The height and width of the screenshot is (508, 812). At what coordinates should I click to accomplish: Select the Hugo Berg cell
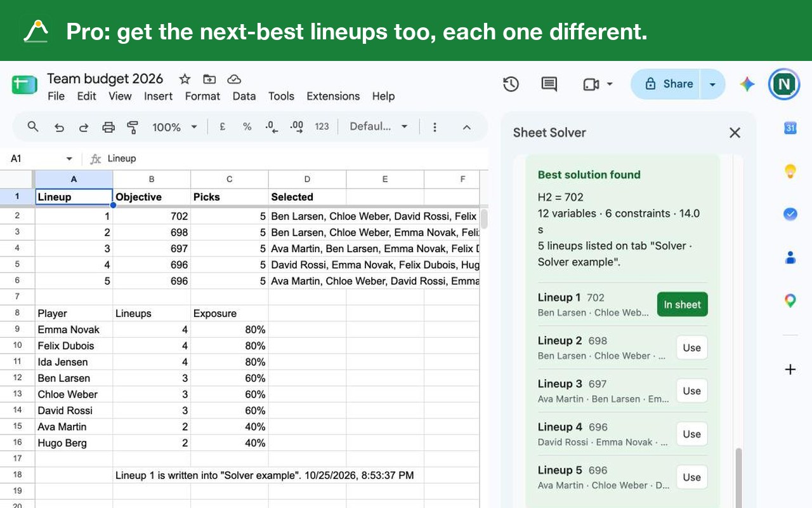click(x=74, y=443)
